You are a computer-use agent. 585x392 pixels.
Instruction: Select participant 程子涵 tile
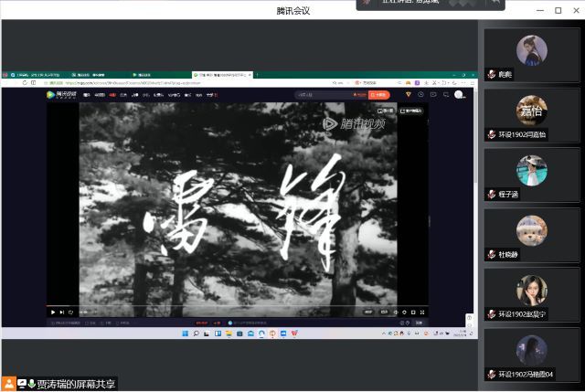pyautogui.click(x=532, y=175)
